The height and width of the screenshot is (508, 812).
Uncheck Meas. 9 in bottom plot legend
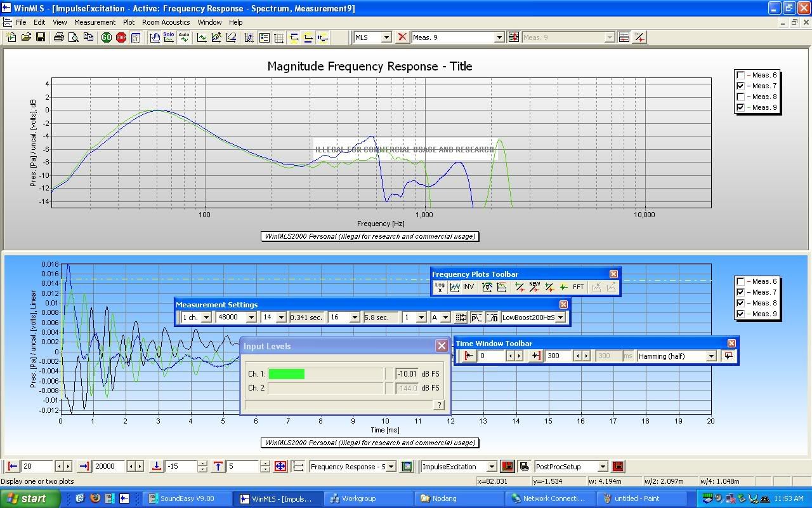click(x=741, y=314)
